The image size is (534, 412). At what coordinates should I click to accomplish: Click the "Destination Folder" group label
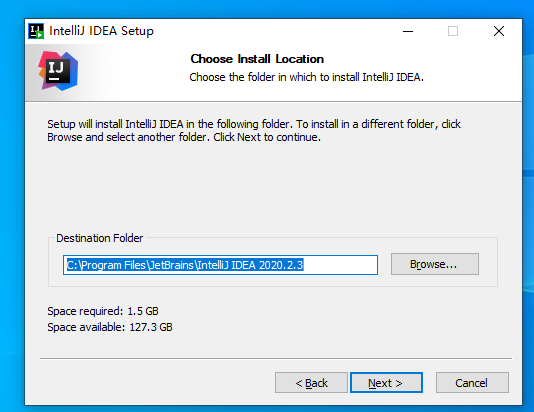[99, 238]
